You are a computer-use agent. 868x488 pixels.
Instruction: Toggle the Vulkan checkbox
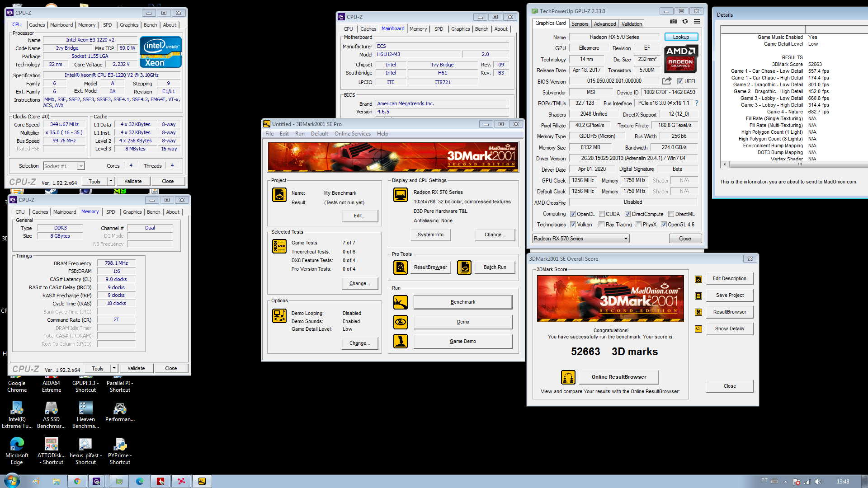[x=573, y=225]
